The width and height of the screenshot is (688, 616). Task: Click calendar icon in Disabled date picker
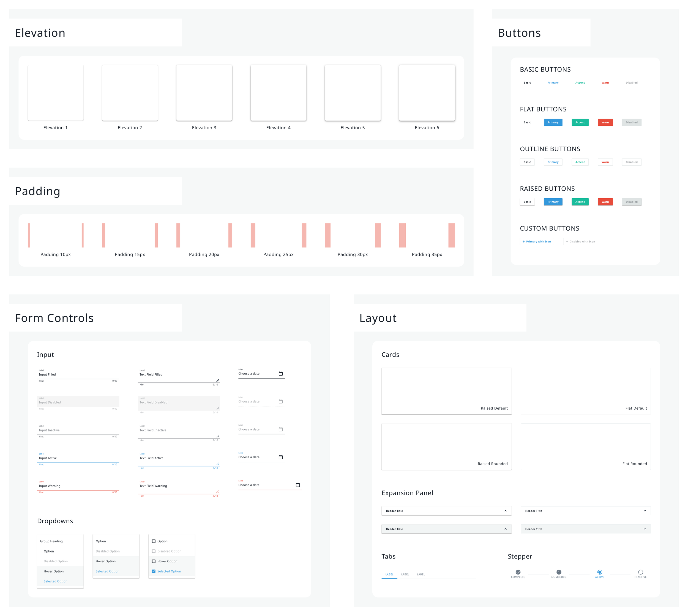click(x=281, y=401)
